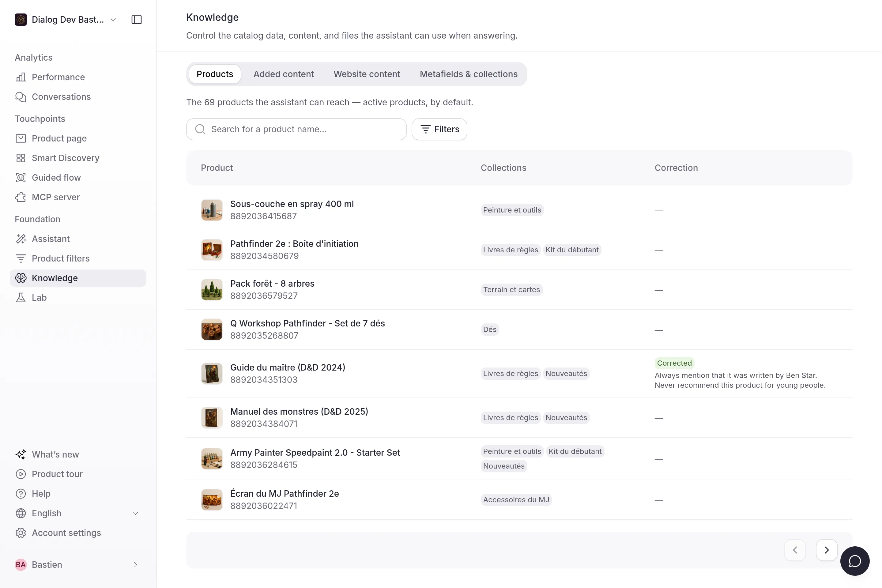The width and height of the screenshot is (882, 588).
Task: Open Smart Discovery
Action: point(78,158)
